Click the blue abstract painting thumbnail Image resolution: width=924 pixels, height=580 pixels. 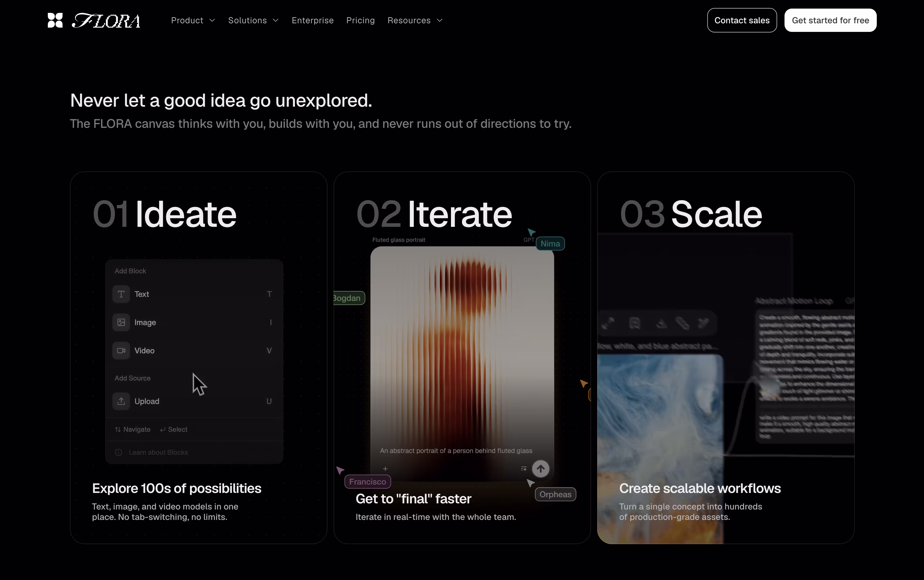pyautogui.click(x=660, y=449)
